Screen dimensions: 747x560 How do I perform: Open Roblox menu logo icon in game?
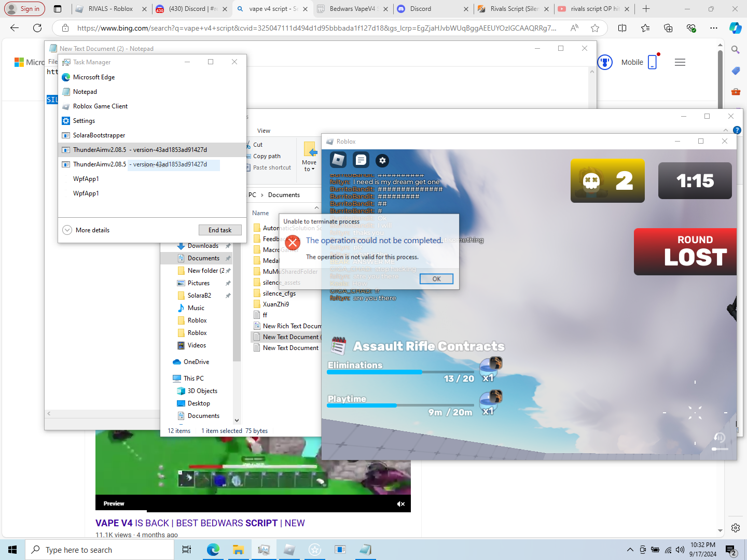[338, 160]
